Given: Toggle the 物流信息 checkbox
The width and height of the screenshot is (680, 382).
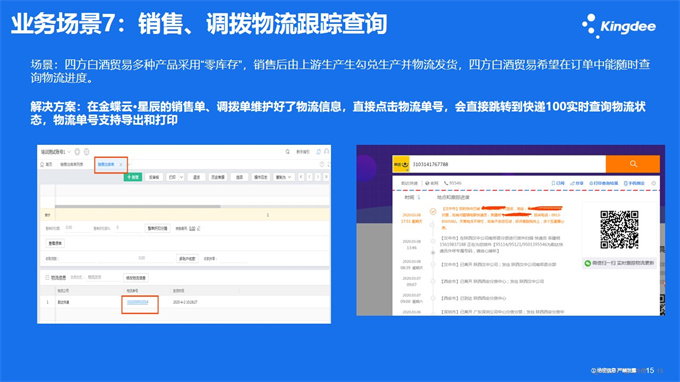Looking at the screenshot, I should [47, 278].
